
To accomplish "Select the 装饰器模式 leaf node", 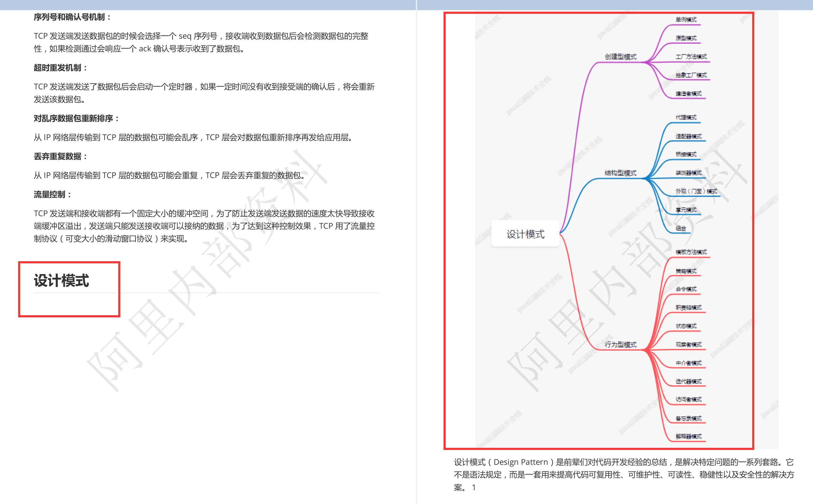I will point(689,173).
